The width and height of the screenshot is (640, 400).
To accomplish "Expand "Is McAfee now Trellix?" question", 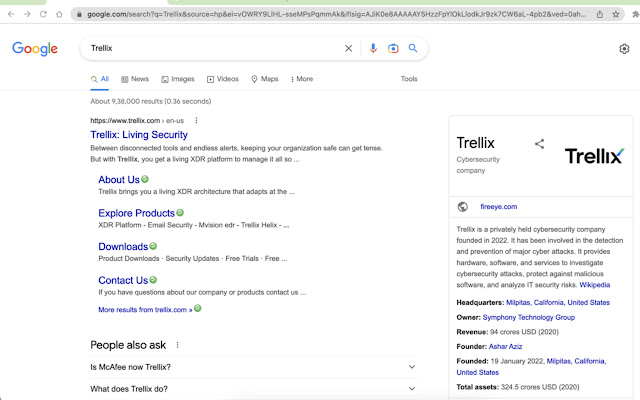I will tap(411, 367).
